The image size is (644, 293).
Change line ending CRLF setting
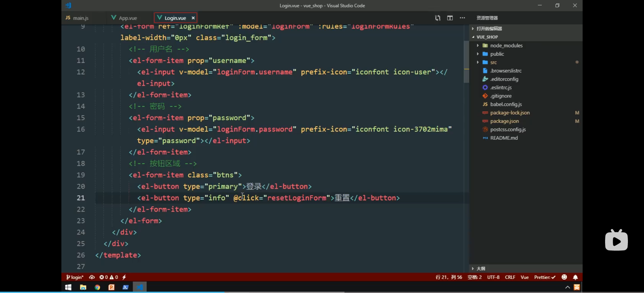510,277
